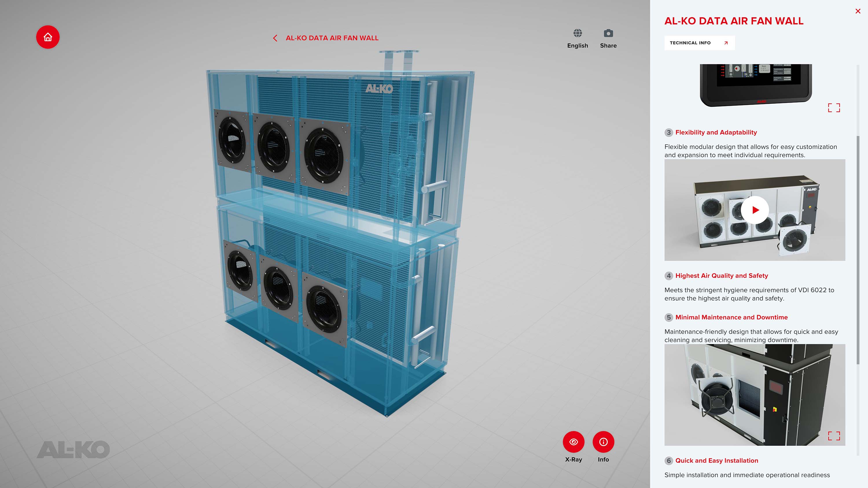Toggle the X-Ray eye button
Viewport: 868px width, 488px height.
click(x=573, y=441)
